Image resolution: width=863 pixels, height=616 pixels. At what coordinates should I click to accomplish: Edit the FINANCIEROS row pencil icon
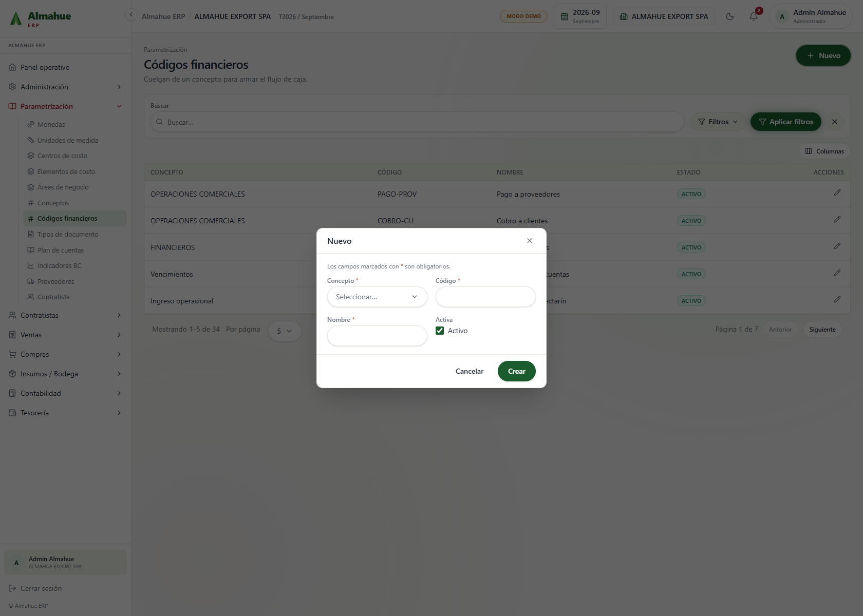(x=837, y=246)
